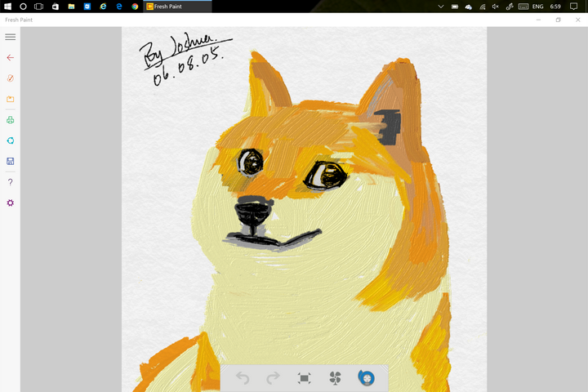Open the blue square app on taskbar

click(87, 7)
